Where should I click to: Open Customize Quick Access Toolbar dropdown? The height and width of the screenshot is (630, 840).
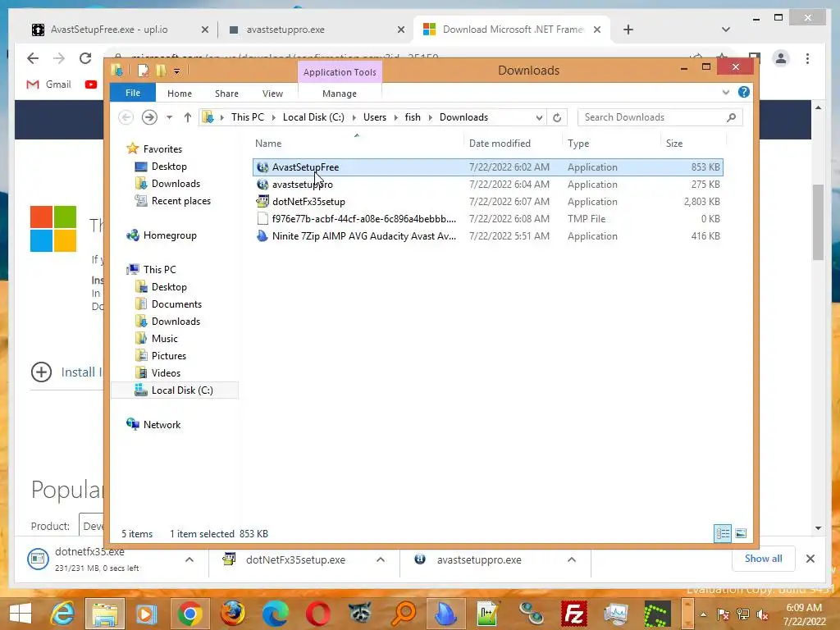click(177, 71)
